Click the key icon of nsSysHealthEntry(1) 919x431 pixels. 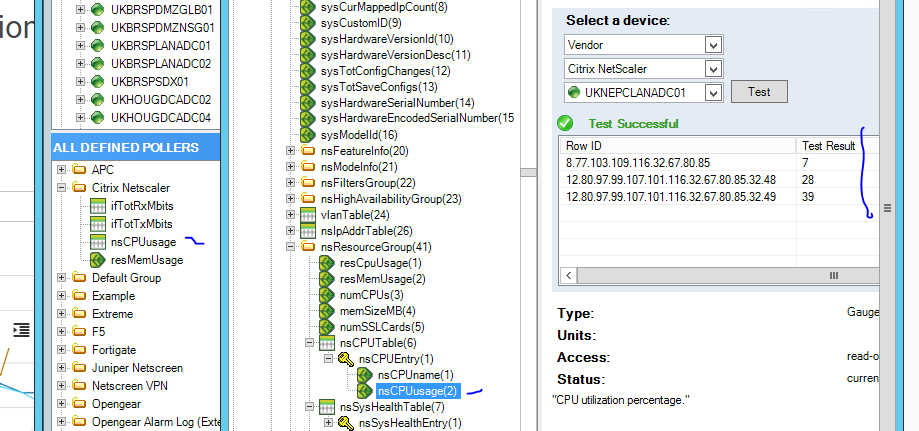[x=346, y=423]
